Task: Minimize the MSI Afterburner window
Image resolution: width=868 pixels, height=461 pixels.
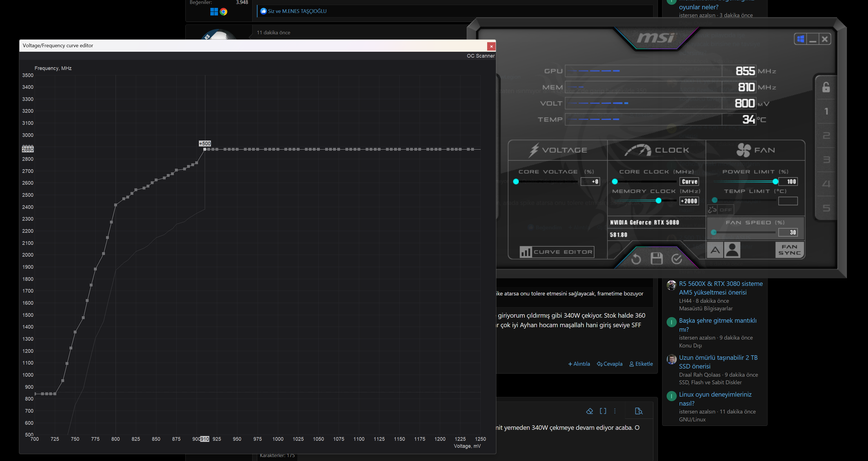Action: (x=813, y=39)
